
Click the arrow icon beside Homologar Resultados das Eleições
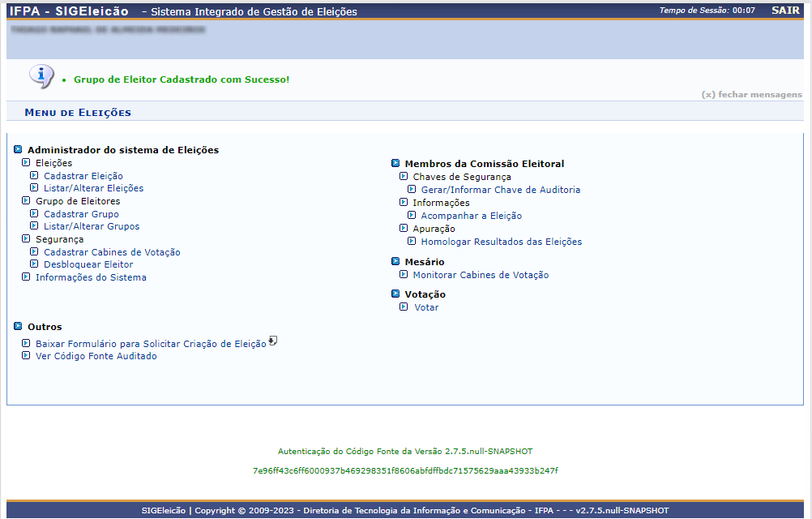coord(412,241)
